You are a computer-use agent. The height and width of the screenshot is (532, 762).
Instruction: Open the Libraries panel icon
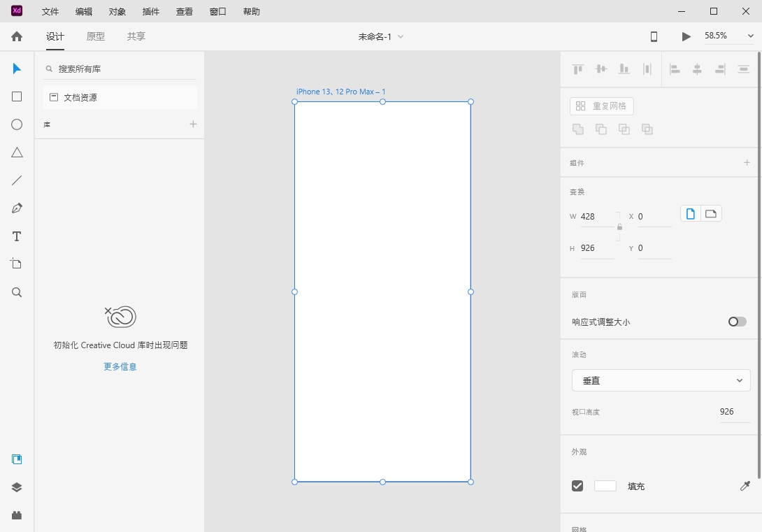(17, 459)
